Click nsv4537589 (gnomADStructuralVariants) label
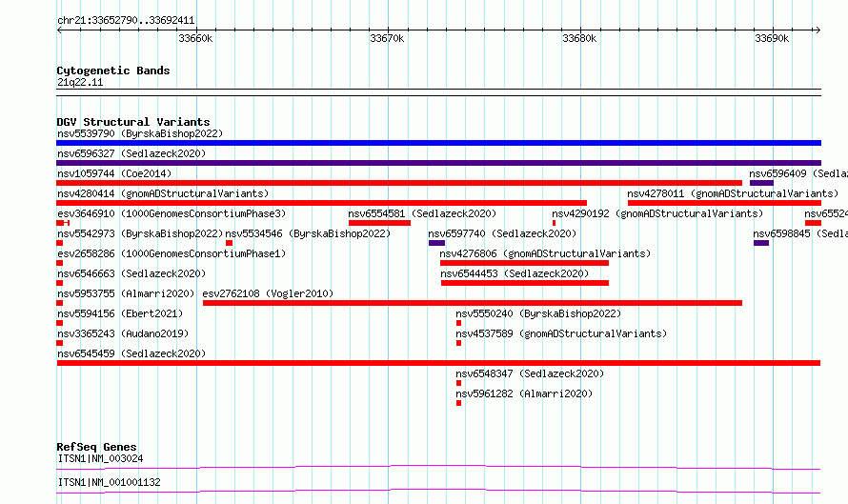Screen dimensions: 848x504 pos(561,333)
